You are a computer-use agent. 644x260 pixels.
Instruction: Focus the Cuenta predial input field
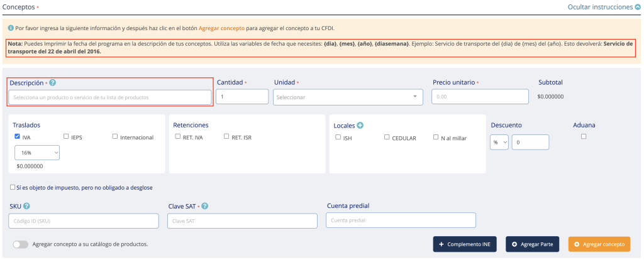tap(401, 220)
